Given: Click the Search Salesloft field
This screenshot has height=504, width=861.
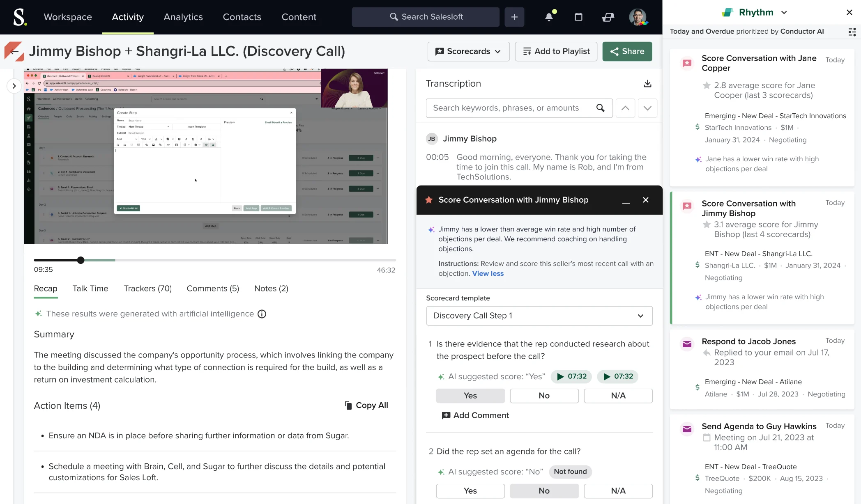Looking at the screenshot, I should 426,17.
